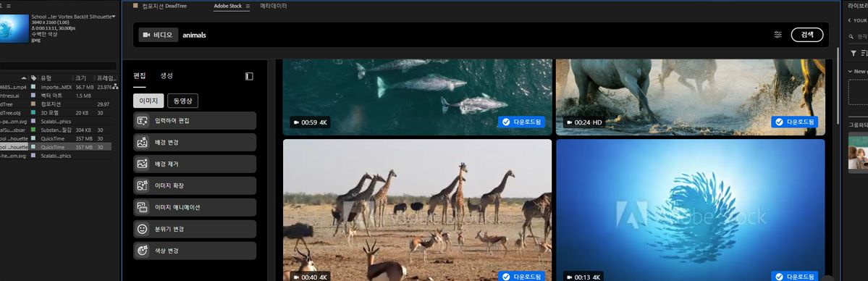Open the giraffes savanna video thumbnail

(x=418, y=210)
